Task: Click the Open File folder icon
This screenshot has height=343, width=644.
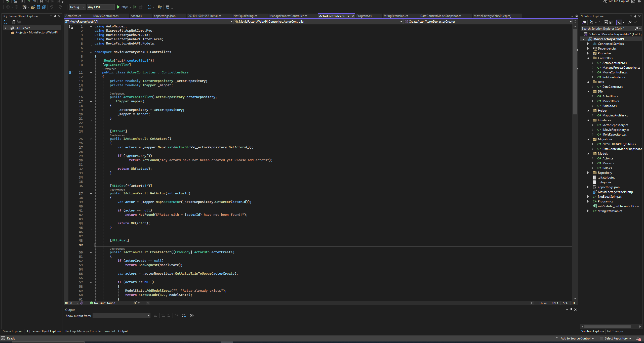Action: pyautogui.click(x=33, y=7)
